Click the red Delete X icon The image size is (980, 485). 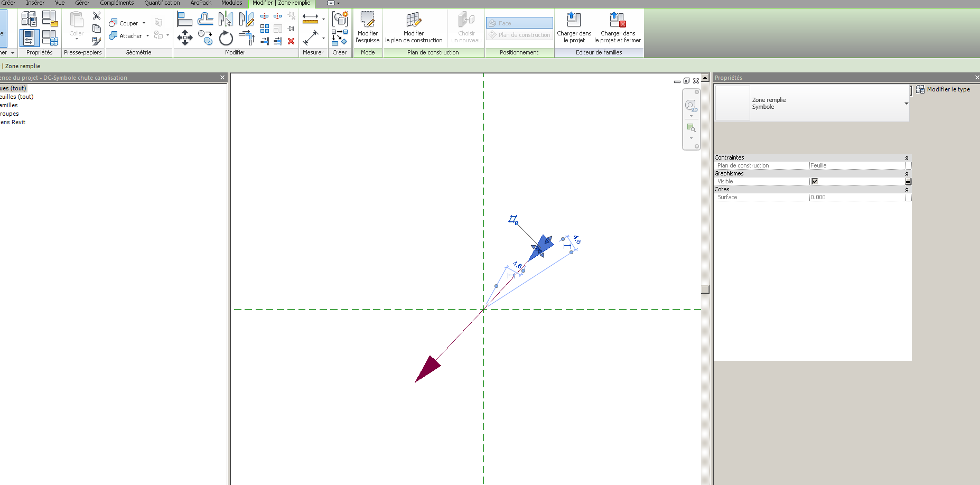click(x=291, y=41)
